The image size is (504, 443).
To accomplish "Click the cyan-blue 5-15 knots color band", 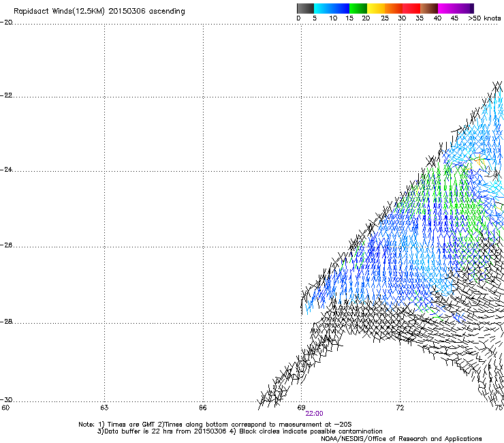I will pos(332,8).
